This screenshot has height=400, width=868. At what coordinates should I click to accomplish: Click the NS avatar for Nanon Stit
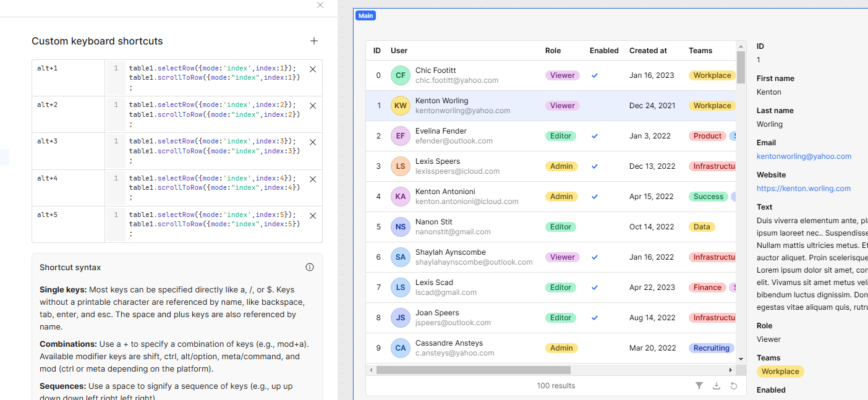pyautogui.click(x=401, y=227)
